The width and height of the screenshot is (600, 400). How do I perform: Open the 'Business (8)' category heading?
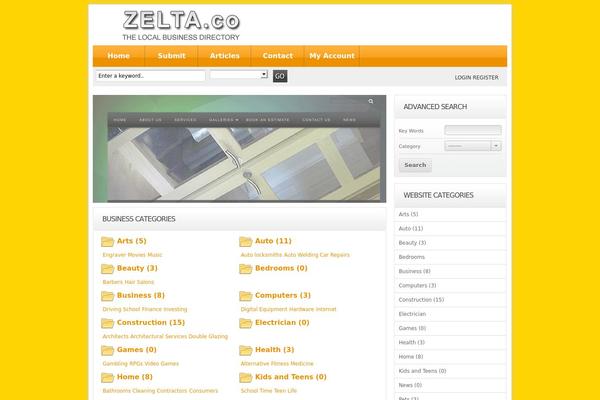[x=140, y=296]
